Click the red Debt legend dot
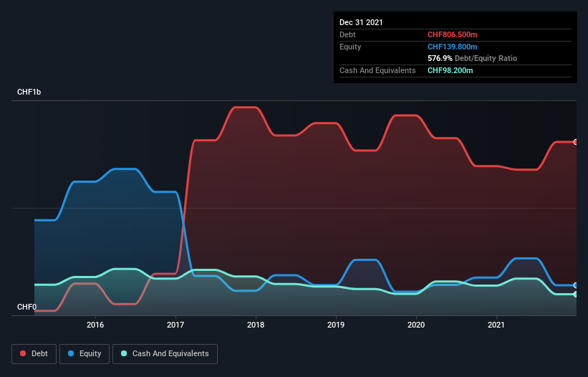The height and width of the screenshot is (377, 588). click(23, 353)
